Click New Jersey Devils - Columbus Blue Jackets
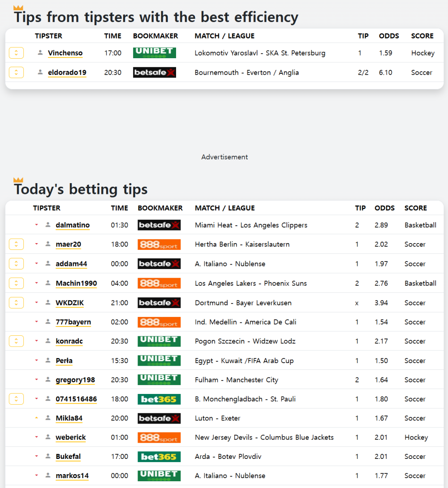The height and width of the screenshot is (488, 448). 264,437
